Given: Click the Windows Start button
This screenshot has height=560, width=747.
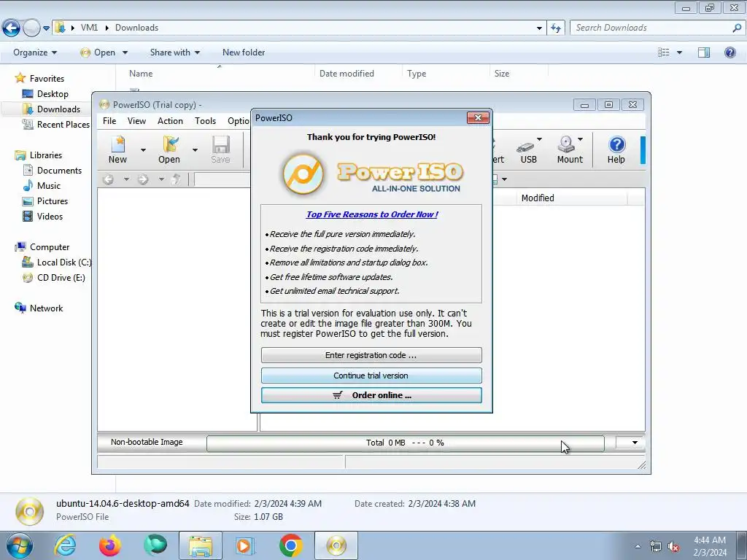Looking at the screenshot, I should coord(18,545).
